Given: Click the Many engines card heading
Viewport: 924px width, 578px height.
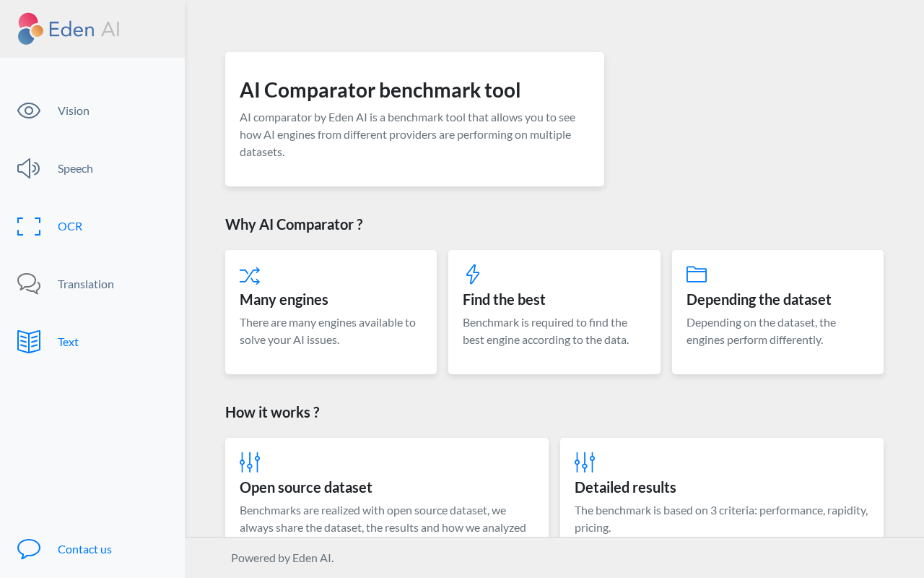Looking at the screenshot, I should 284,299.
